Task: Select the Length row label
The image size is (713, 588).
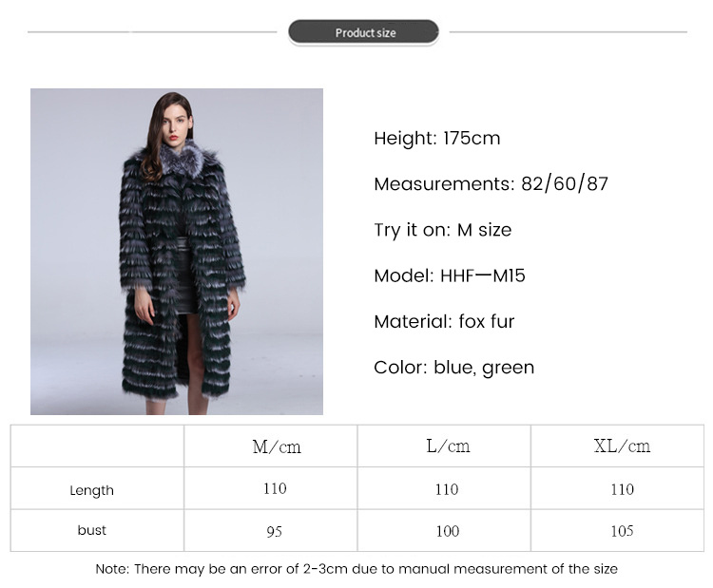Action: click(x=92, y=490)
